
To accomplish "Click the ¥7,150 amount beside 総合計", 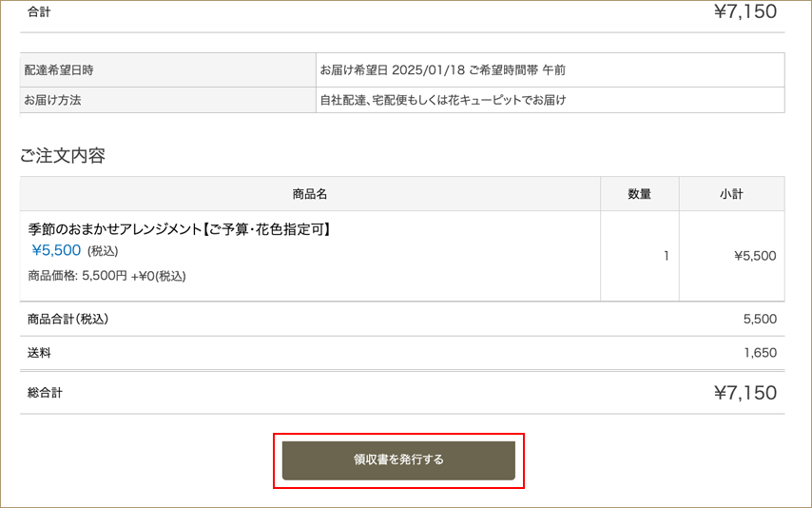I will [744, 393].
